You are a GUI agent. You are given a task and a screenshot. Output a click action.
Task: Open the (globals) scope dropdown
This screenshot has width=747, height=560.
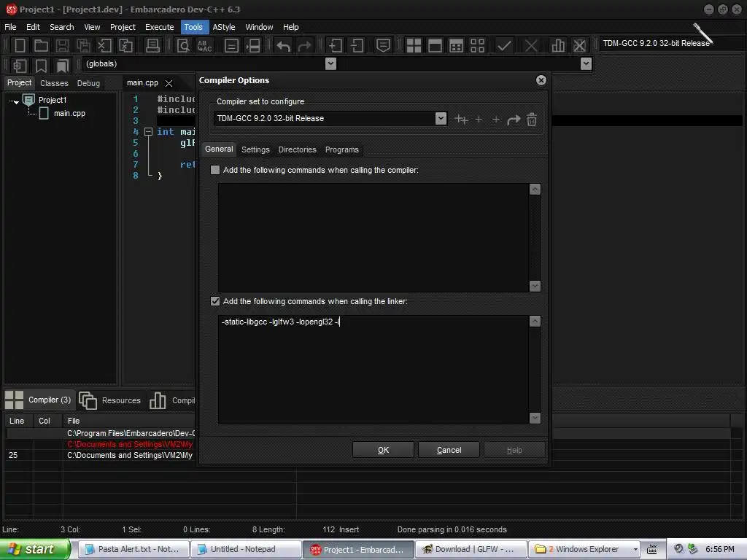330,64
